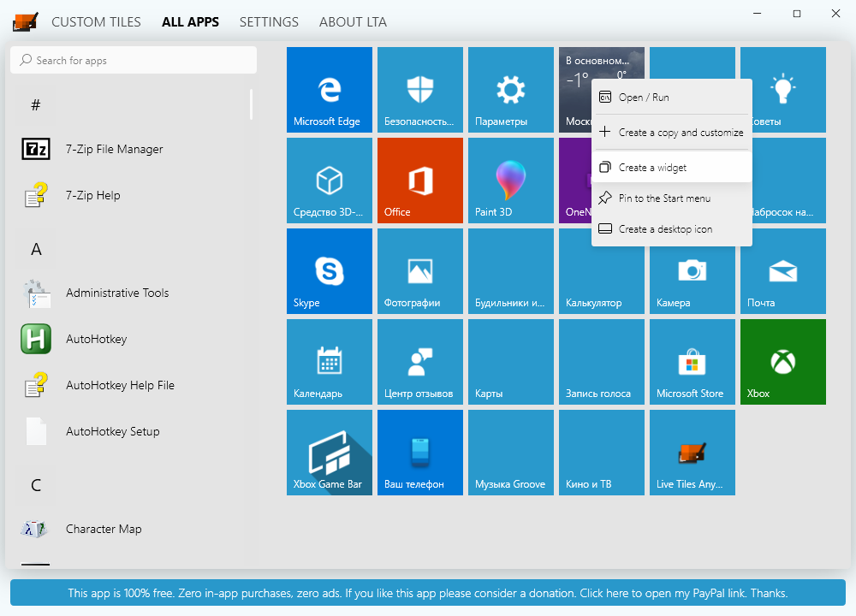
Task: Click the Administrative Tools icon
Action: [x=36, y=293]
